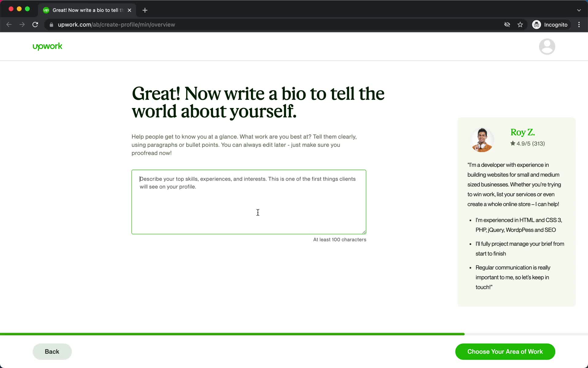588x368 pixels.
Task: Click the new tab plus button
Action: click(145, 10)
